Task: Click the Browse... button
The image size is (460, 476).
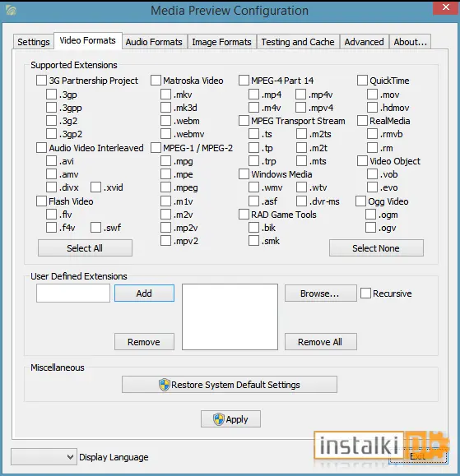Action: coord(321,293)
